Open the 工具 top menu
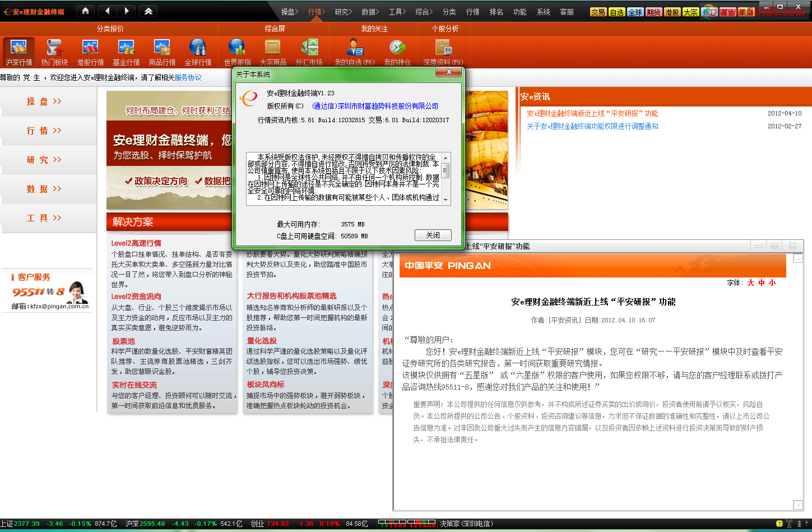 click(x=397, y=12)
